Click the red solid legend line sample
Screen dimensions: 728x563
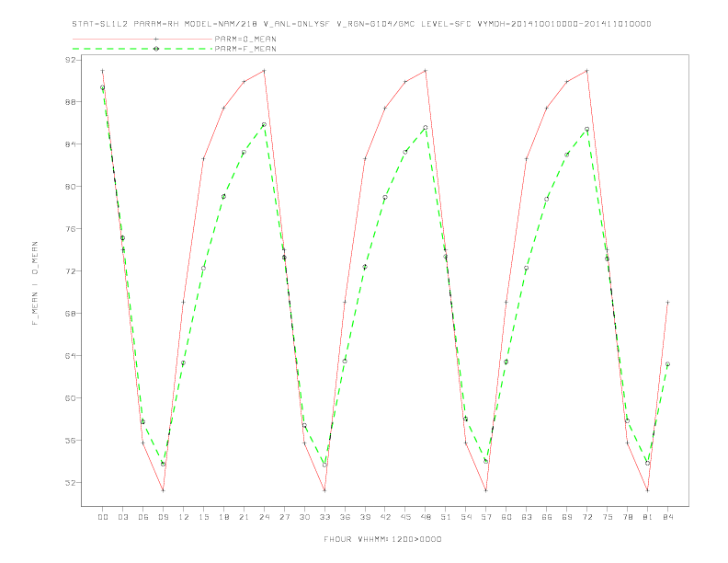(142, 39)
